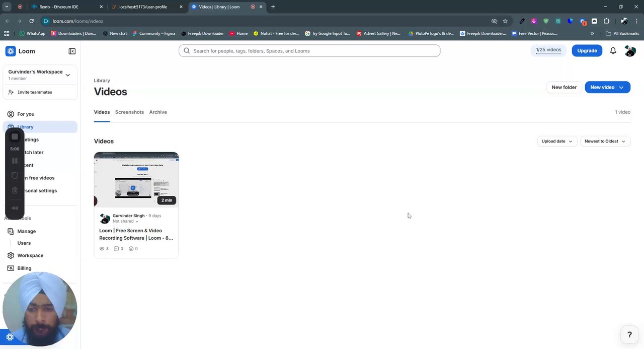The image size is (644, 349).
Task: Open the Advert Gallery bookmark
Action: pyautogui.click(x=378, y=34)
